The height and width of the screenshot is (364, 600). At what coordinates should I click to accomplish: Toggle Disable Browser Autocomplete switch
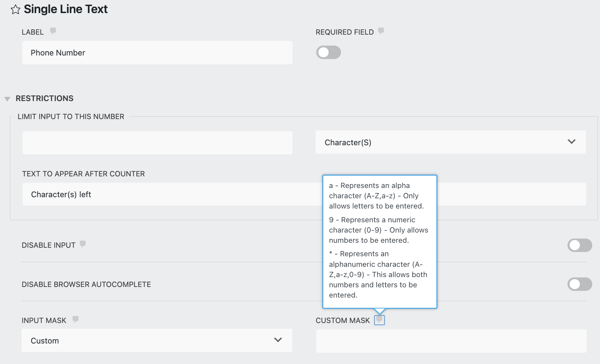point(580,284)
